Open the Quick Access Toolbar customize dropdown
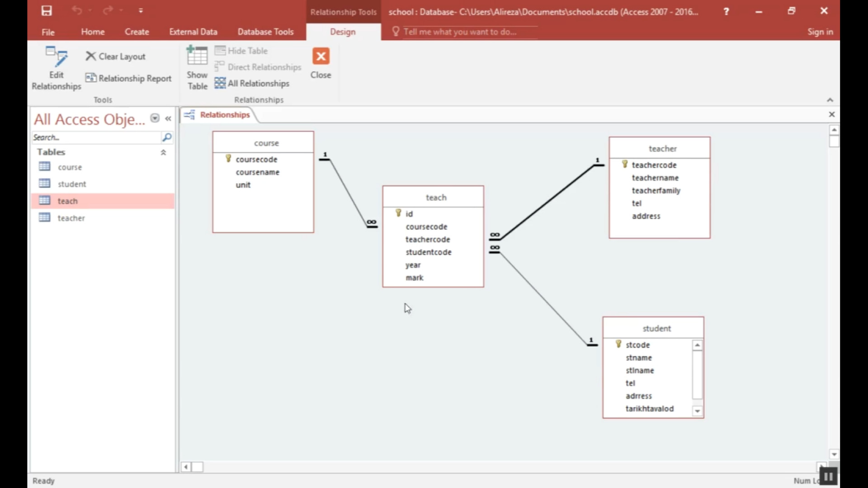This screenshot has height=488, width=868. [141, 10]
